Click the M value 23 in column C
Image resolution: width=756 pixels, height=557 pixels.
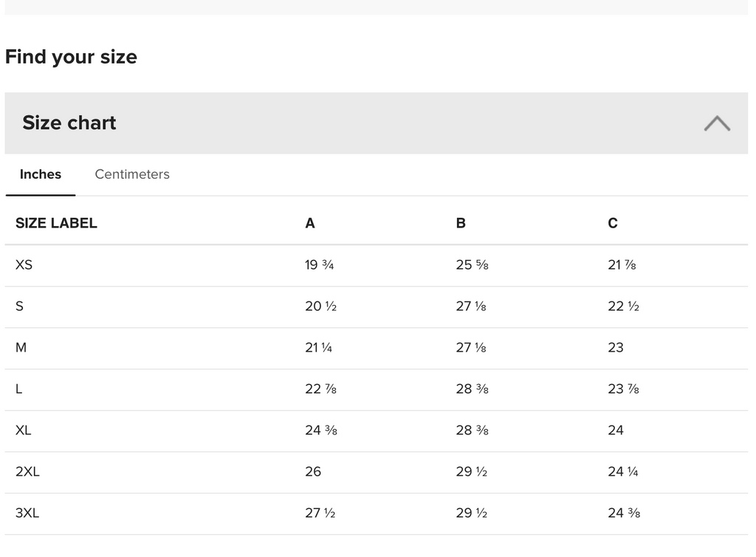[x=616, y=347]
